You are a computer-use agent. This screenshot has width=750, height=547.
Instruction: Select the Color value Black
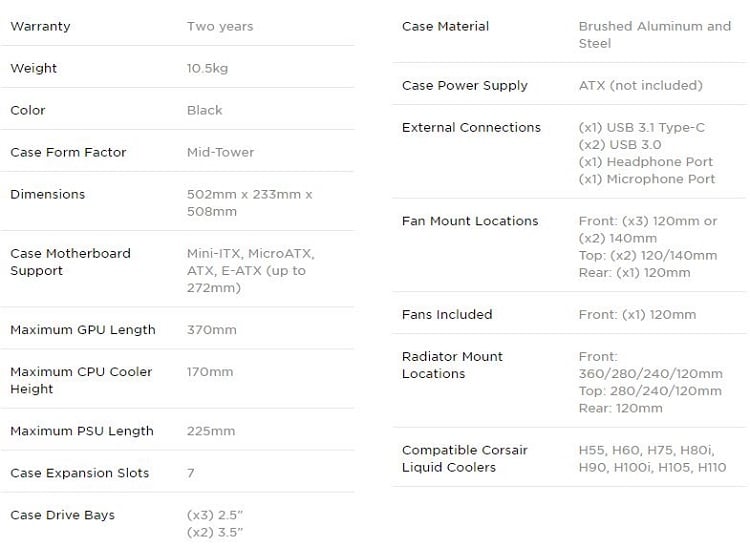205,110
